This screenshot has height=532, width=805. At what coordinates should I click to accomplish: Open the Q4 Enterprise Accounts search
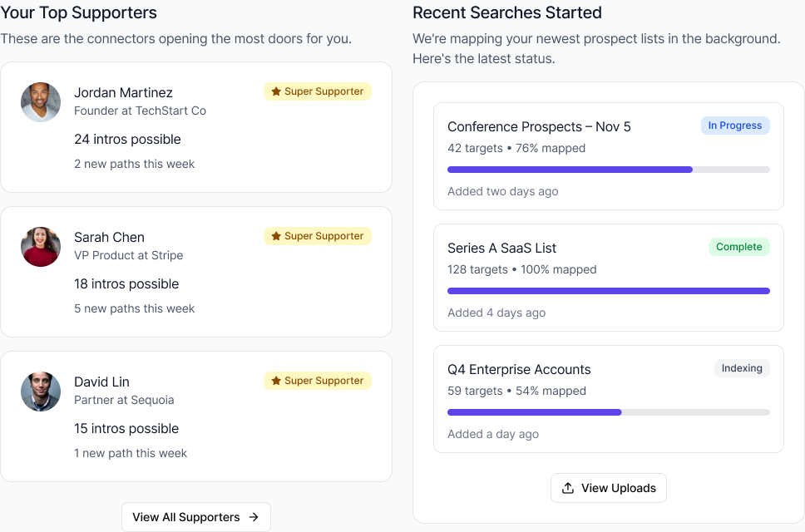pos(608,398)
